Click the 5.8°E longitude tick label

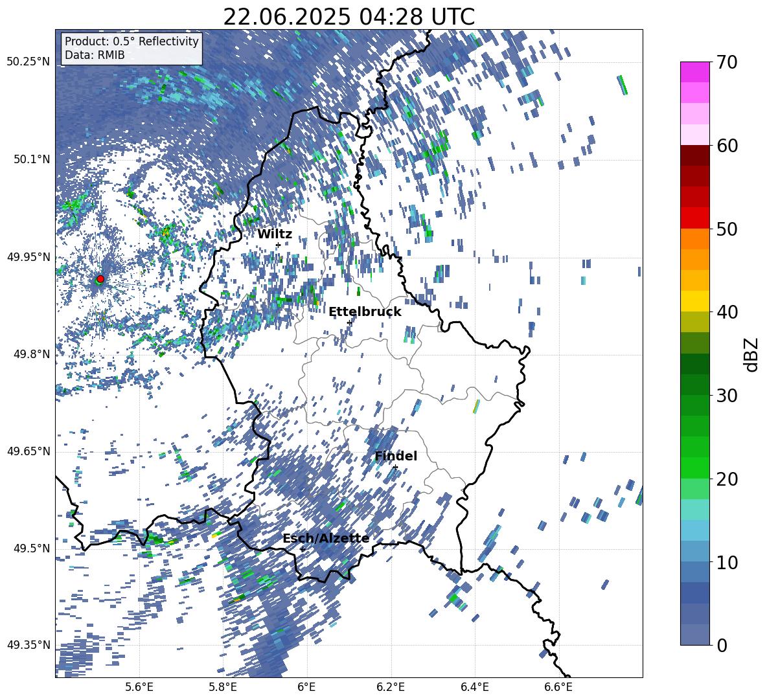coord(223,687)
